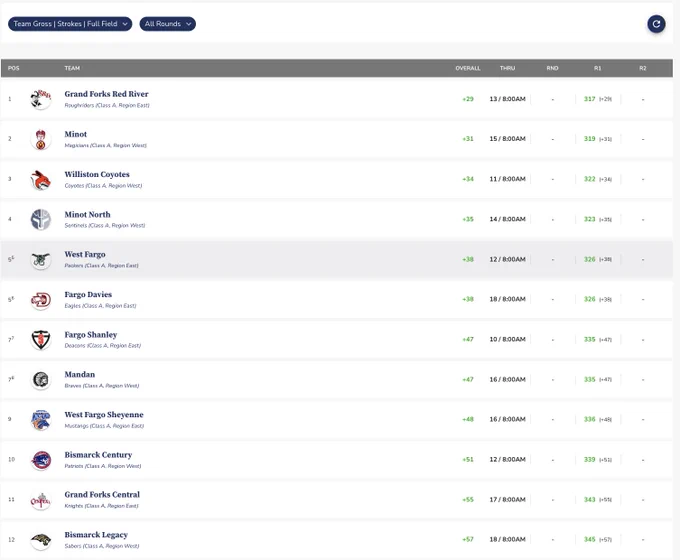Click the West Fargo Sheyenne Mustangs logo
Screen dimensions: 680x560
(41, 420)
